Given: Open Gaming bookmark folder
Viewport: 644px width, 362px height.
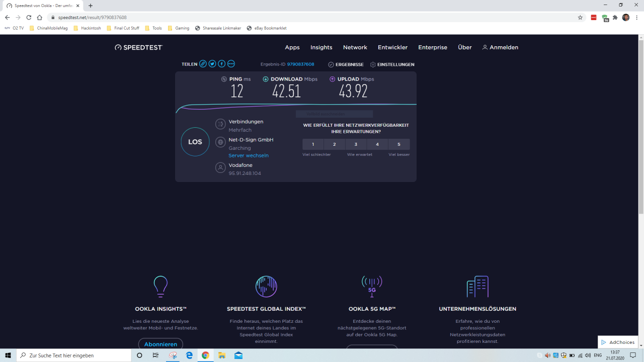Looking at the screenshot, I should click(179, 28).
